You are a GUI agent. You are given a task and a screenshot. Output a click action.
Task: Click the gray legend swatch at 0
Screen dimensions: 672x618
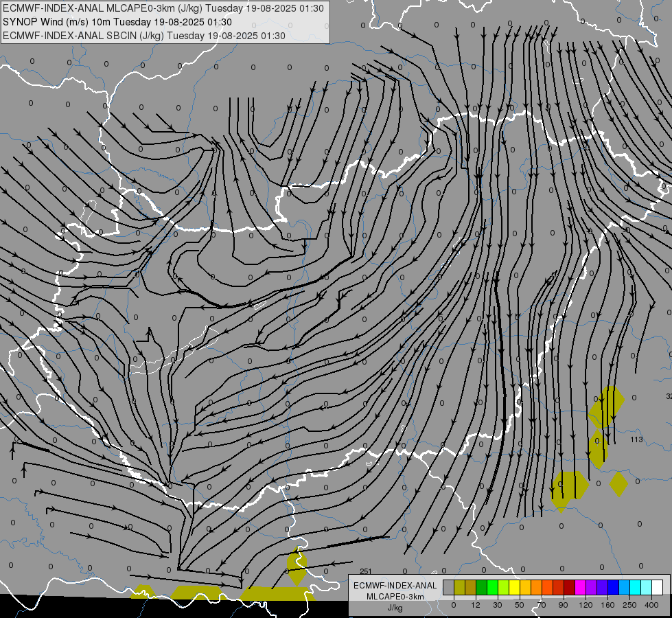[x=448, y=588]
